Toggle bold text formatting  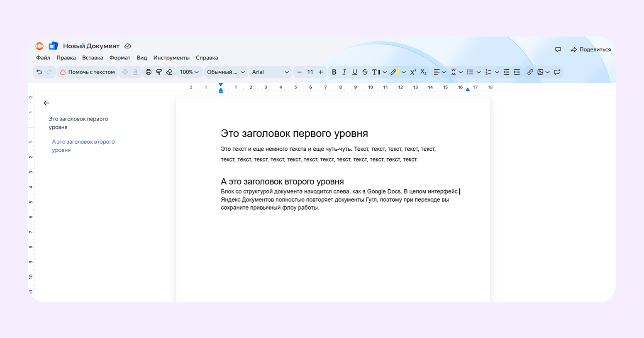(x=334, y=72)
